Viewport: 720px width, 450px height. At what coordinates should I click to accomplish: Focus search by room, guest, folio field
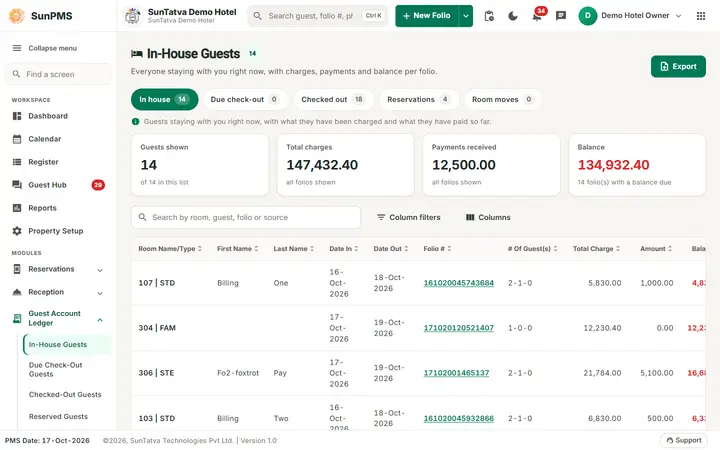click(246, 217)
